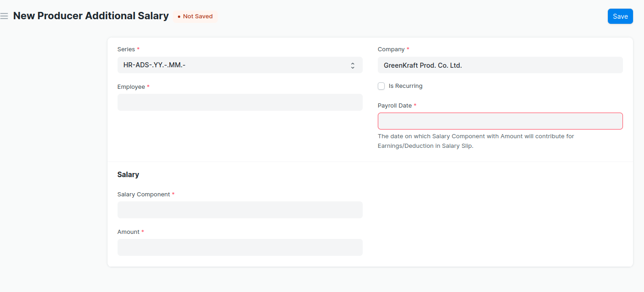Toggle the sidebar with the hamburger icon
This screenshot has height=292, width=644.
(x=4, y=16)
